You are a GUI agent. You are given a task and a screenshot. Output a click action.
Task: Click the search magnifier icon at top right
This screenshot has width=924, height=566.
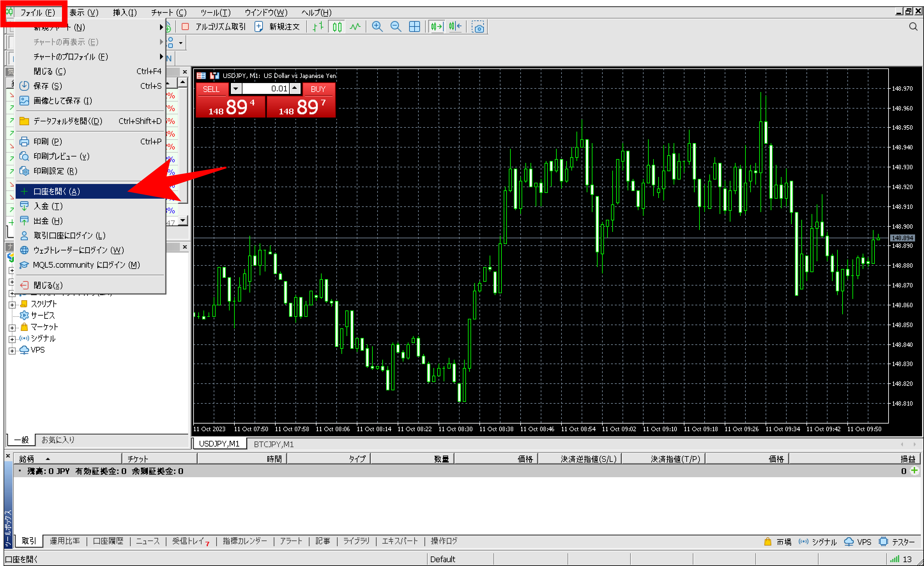point(913,27)
